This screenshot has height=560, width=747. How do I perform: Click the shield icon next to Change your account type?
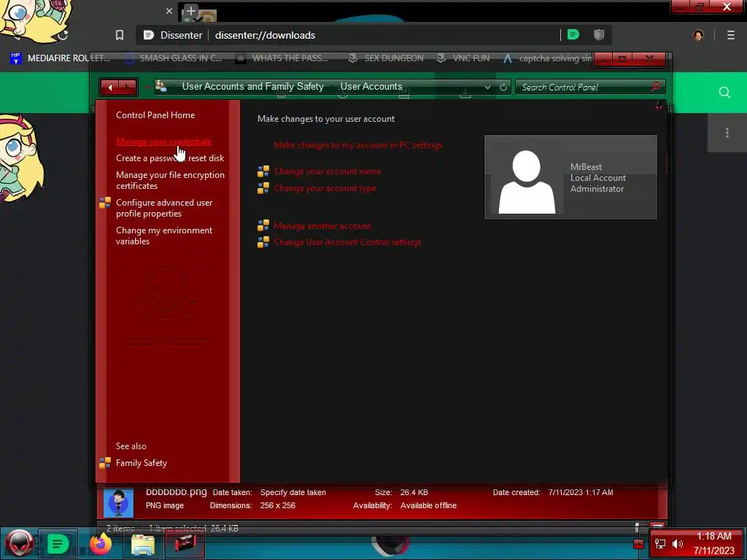(263, 188)
